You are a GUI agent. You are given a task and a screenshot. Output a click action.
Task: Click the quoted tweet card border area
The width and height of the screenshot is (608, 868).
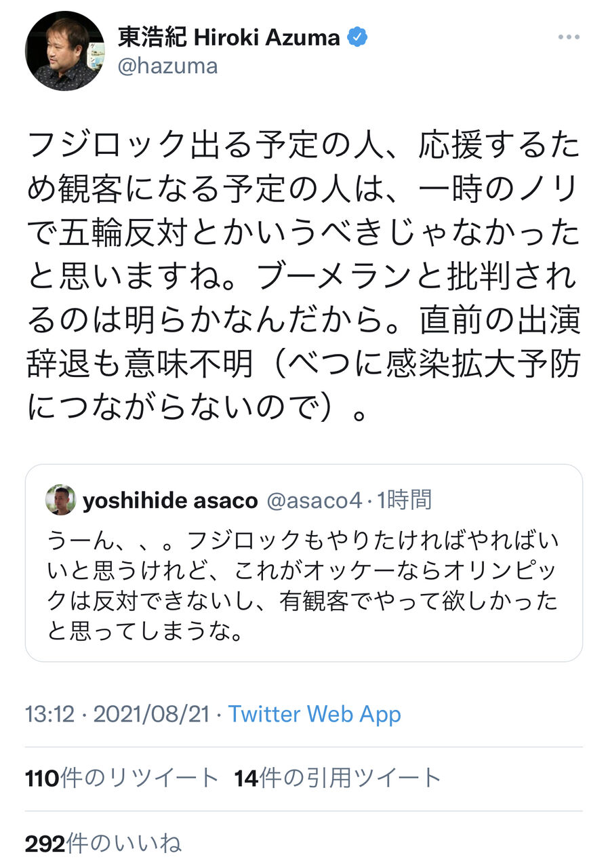click(304, 563)
